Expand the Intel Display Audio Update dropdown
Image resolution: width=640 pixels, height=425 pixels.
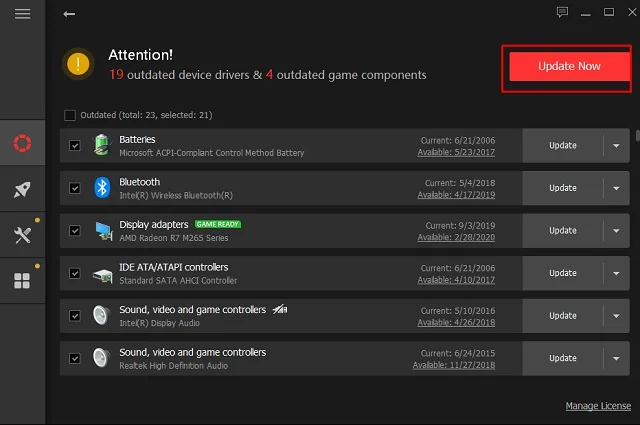[x=616, y=316]
